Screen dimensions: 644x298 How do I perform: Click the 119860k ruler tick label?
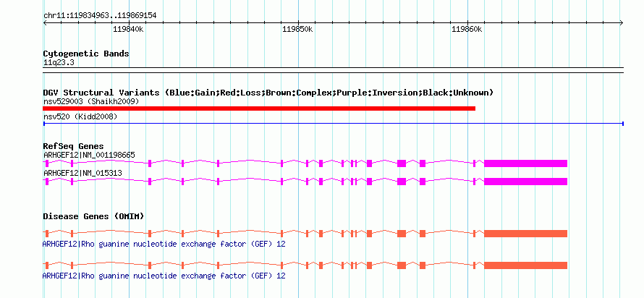[467, 30]
